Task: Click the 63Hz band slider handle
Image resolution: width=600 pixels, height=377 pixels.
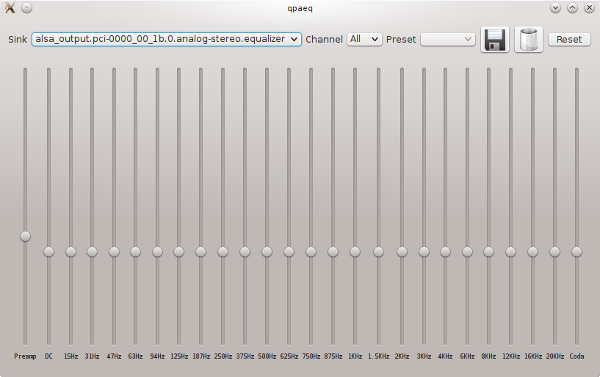Action: click(x=135, y=252)
